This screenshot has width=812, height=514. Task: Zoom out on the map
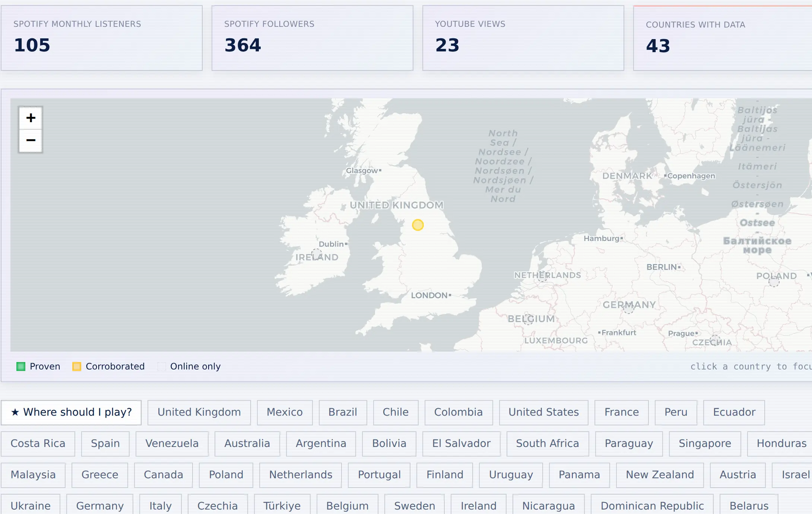tap(31, 141)
